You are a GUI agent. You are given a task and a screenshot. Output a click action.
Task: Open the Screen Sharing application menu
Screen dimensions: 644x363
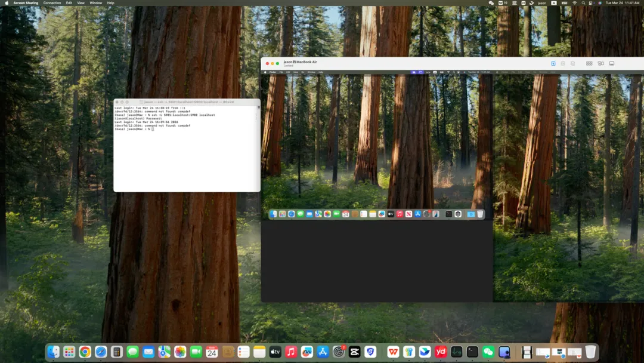coord(26,3)
